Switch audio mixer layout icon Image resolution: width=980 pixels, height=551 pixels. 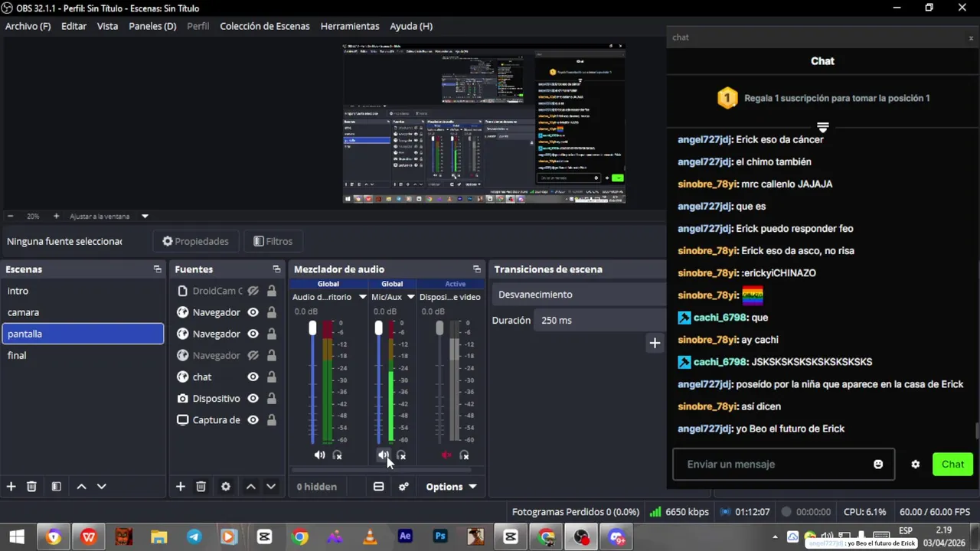point(378,487)
